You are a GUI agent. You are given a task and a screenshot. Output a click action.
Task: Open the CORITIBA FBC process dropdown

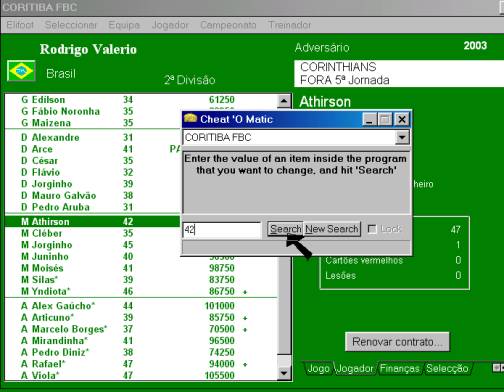402,137
